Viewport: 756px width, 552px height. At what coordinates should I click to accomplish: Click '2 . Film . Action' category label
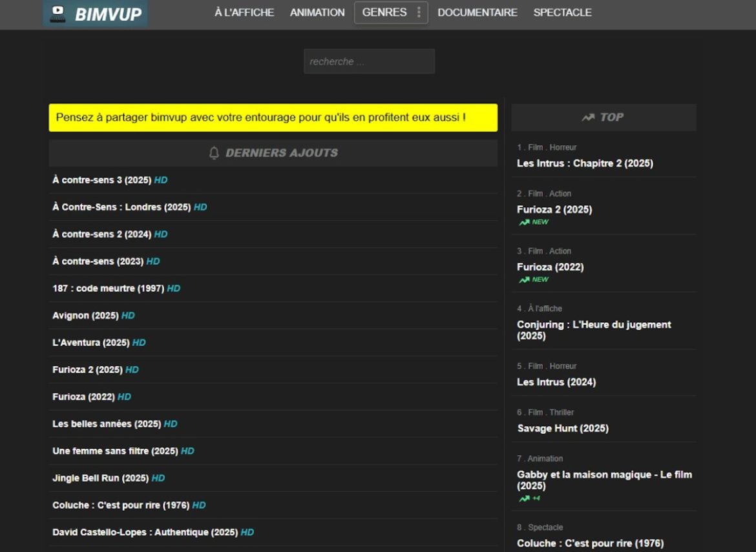(544, 194)
